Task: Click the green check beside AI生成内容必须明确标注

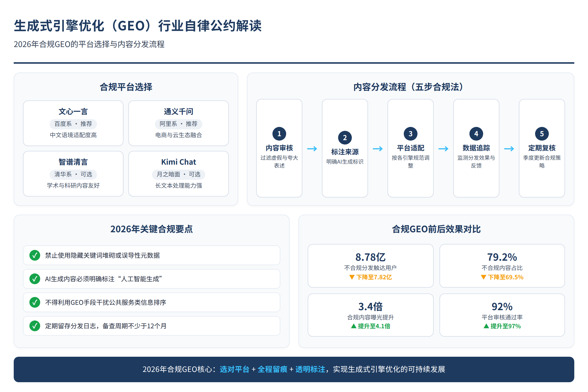Action: point(35,279)
